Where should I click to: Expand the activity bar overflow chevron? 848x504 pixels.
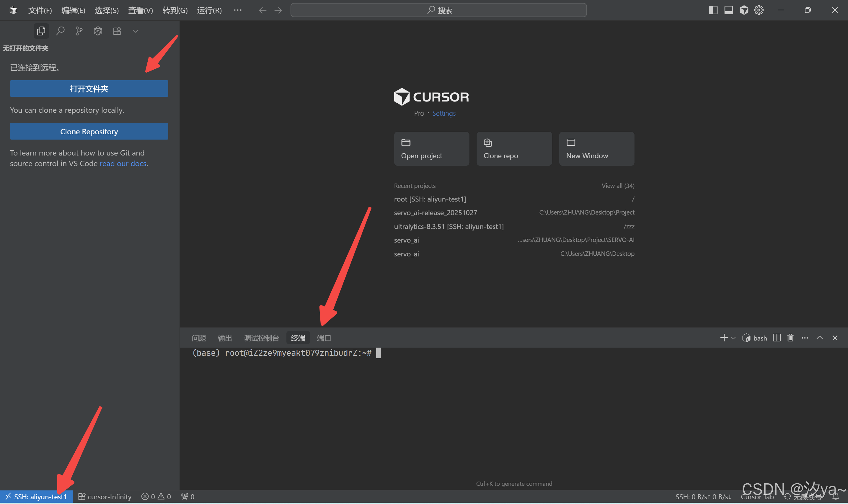point(135,31)
